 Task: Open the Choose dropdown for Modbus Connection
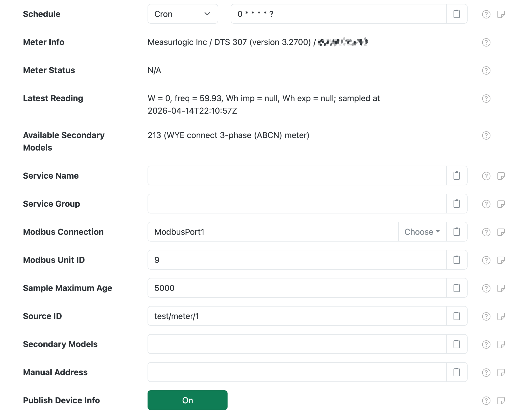[422, 232]
